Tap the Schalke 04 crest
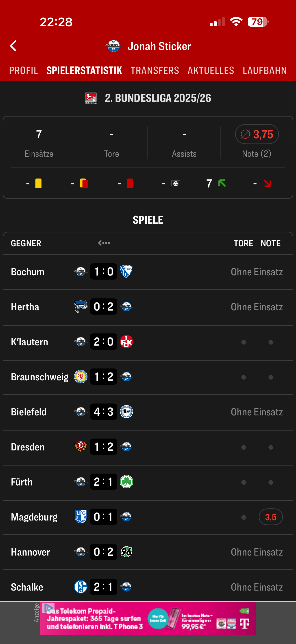 point(81,587)
